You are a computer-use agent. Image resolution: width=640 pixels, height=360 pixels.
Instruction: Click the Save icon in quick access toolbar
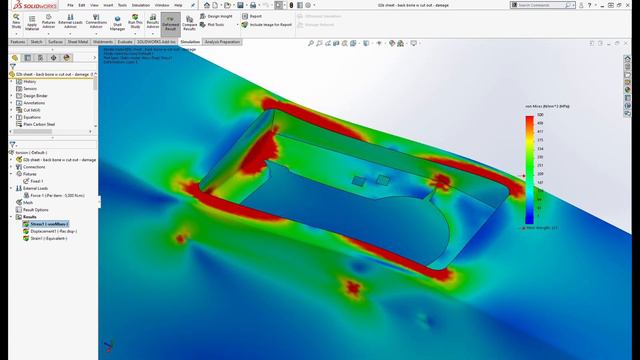[x=240, y=5]
